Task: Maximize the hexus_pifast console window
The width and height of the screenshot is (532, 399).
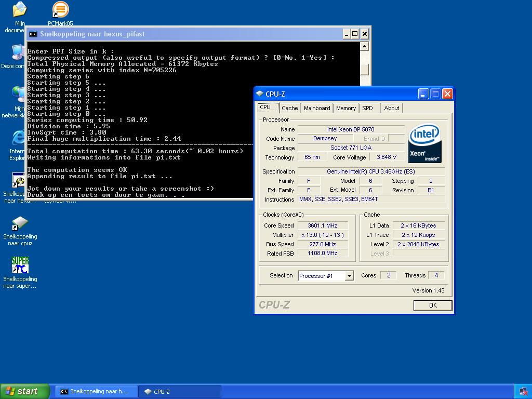Action: coord(355,34)
